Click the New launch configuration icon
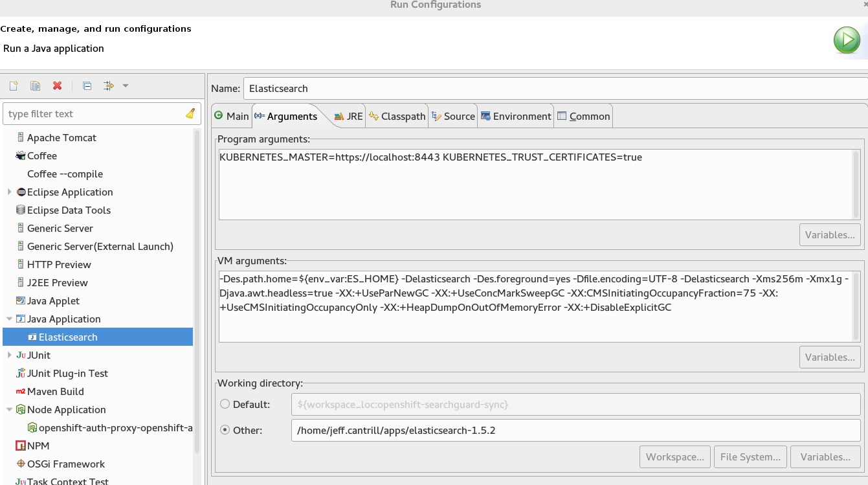 pos(13,85)
